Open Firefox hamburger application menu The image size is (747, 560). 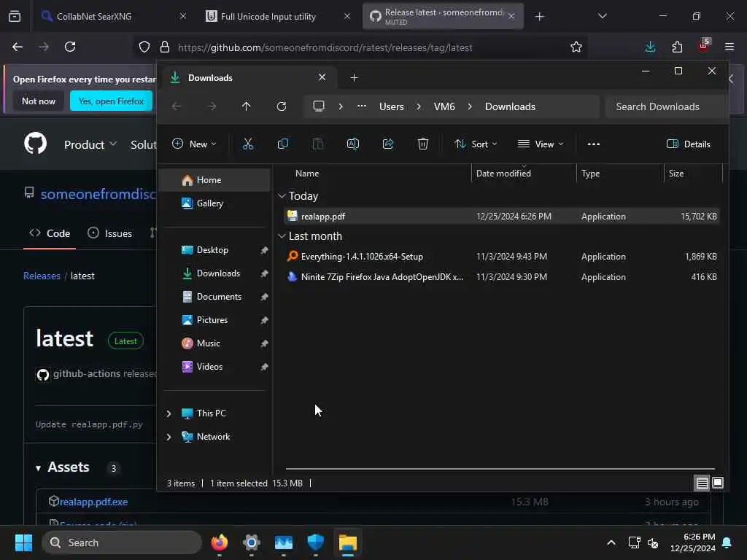729,47
